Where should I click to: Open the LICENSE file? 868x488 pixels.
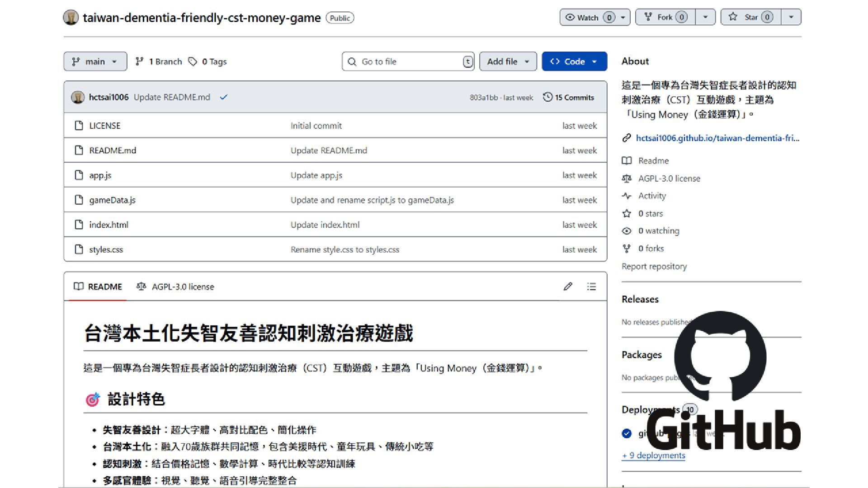(x=105, y=126)
